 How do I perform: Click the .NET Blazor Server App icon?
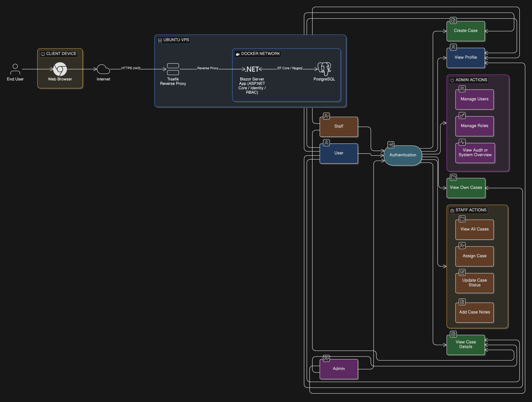click(x=252, y=69)
